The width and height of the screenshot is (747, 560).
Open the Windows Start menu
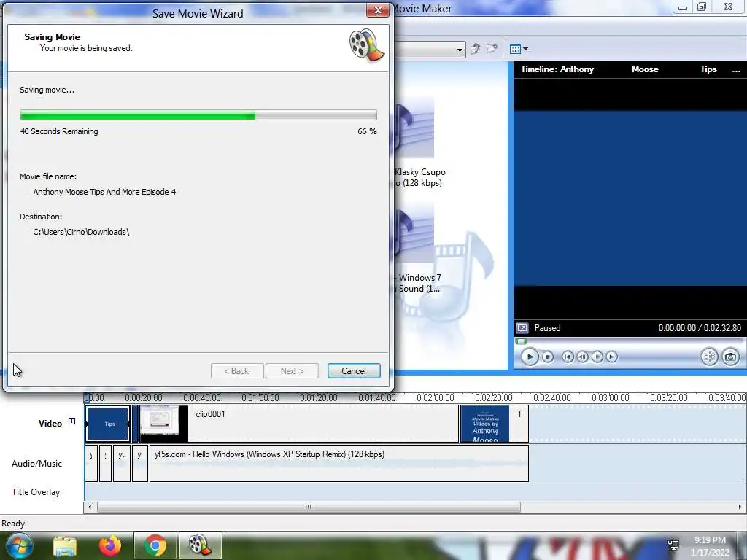click(x=19, y=545)
